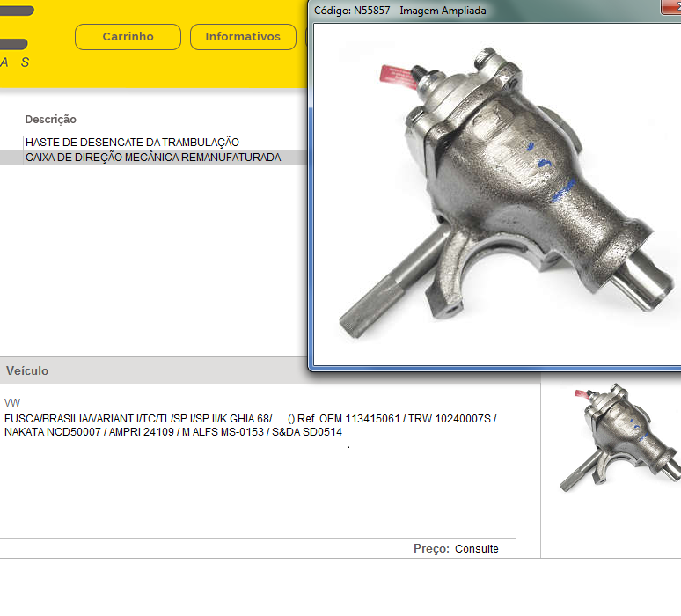Click the Informativos button
This screenshot has width=681, height=616.
243,37
